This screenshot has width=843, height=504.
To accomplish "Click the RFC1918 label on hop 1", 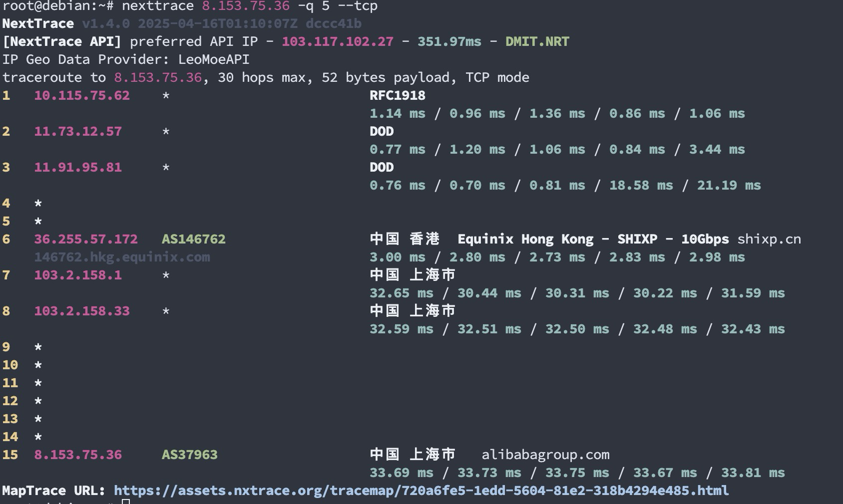I will pyautogui.click(x=398, y=95).
